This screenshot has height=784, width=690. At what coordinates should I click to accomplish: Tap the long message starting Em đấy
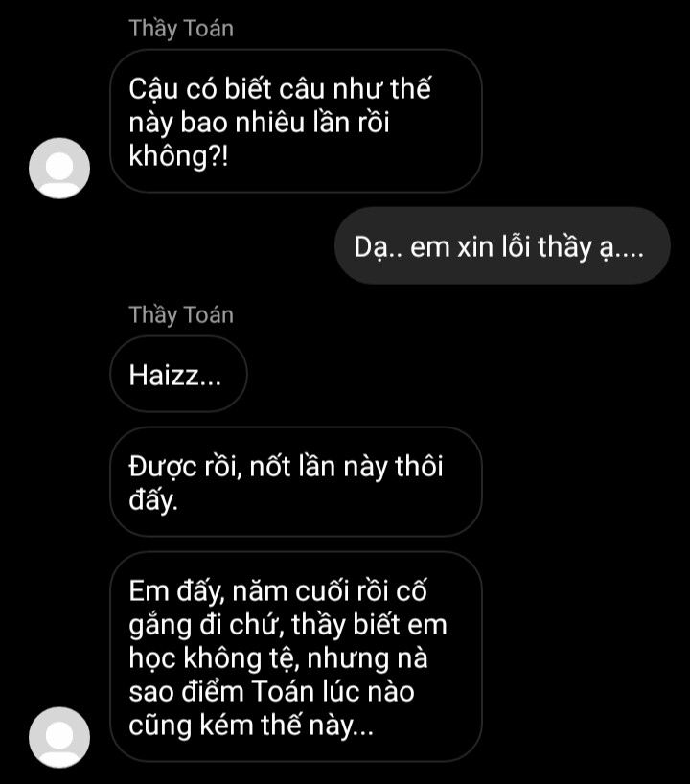[296, 657]
